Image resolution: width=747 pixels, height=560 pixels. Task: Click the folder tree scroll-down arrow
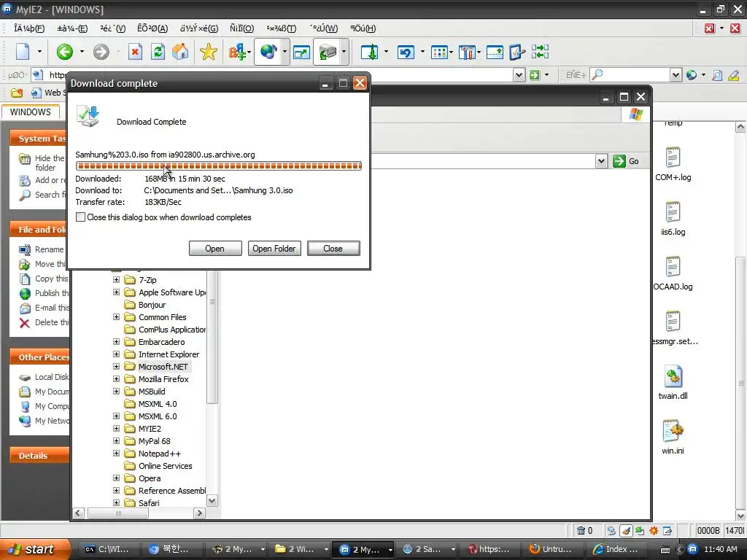(x=212, y=500)
